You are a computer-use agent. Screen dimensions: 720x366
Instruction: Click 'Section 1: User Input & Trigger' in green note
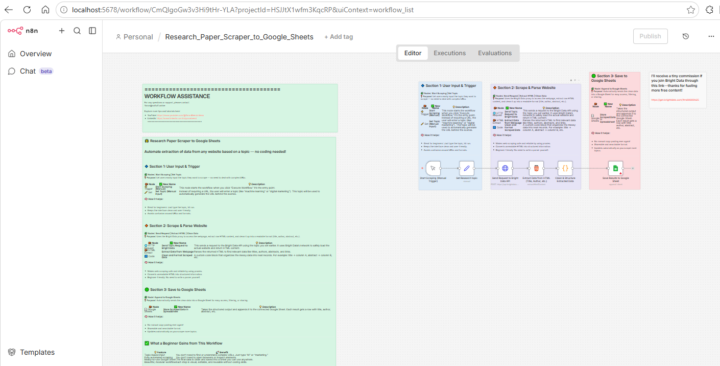[172, 166]
